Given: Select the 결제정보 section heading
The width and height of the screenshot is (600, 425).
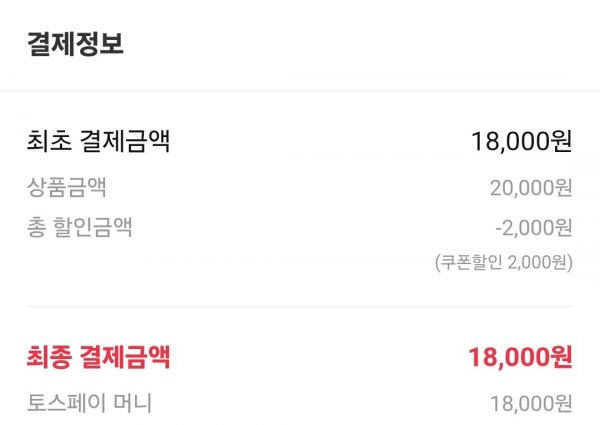Looking at the screenshot, I should click(75, 44).
